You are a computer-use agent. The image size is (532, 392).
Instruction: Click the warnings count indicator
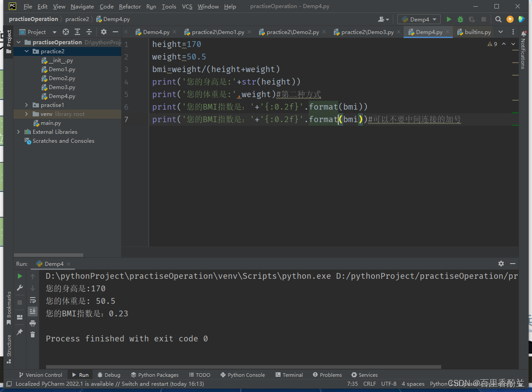pos(492,44)
